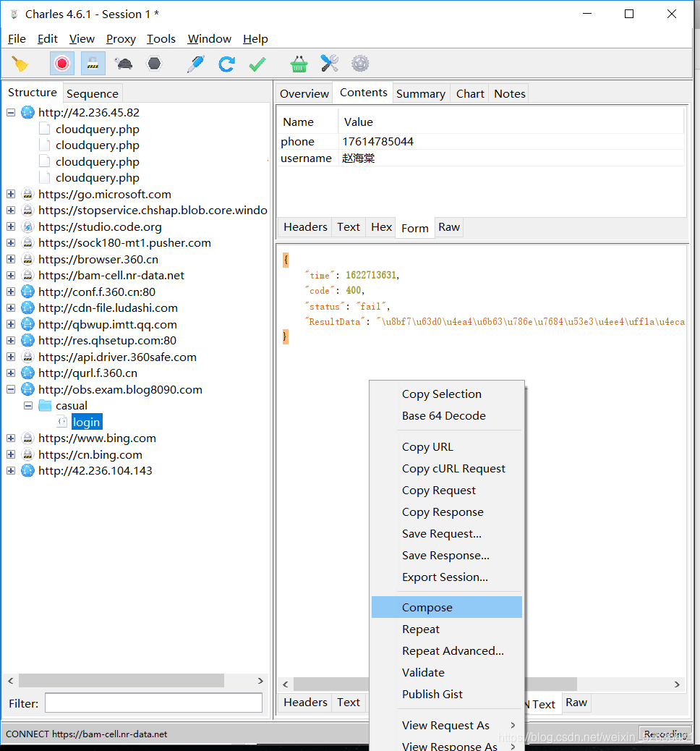Image resolution: width=700 pixels, height=751 pixels.
Task: Expand the https://go.microsoft.com node
Action: pos(11,194)
